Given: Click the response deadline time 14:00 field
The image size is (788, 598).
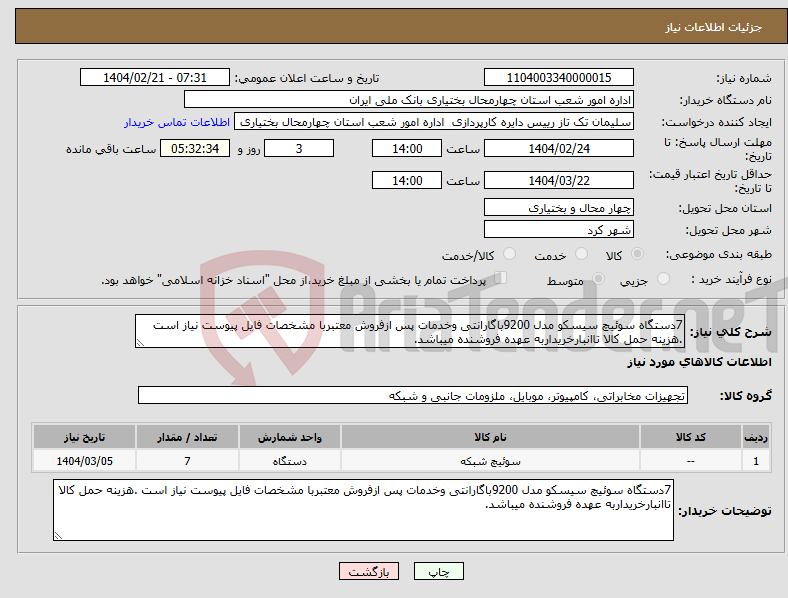Looking at the screenshot, I should 407,148.
